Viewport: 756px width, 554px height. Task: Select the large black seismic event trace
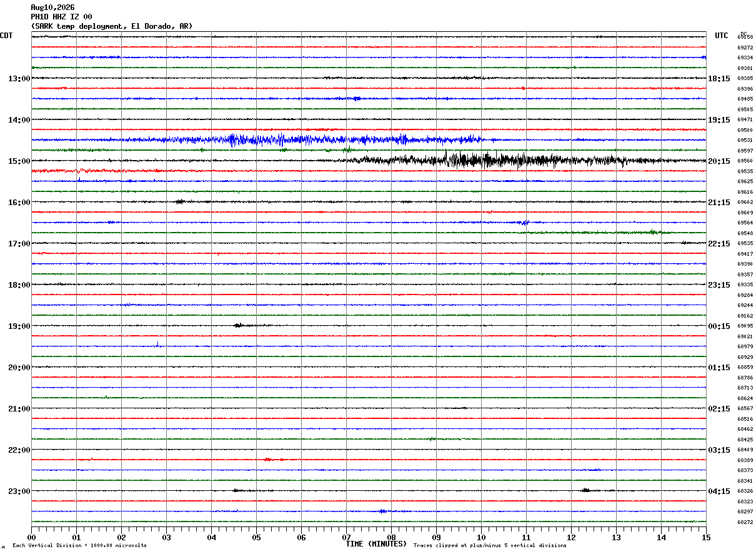[500, 160]
